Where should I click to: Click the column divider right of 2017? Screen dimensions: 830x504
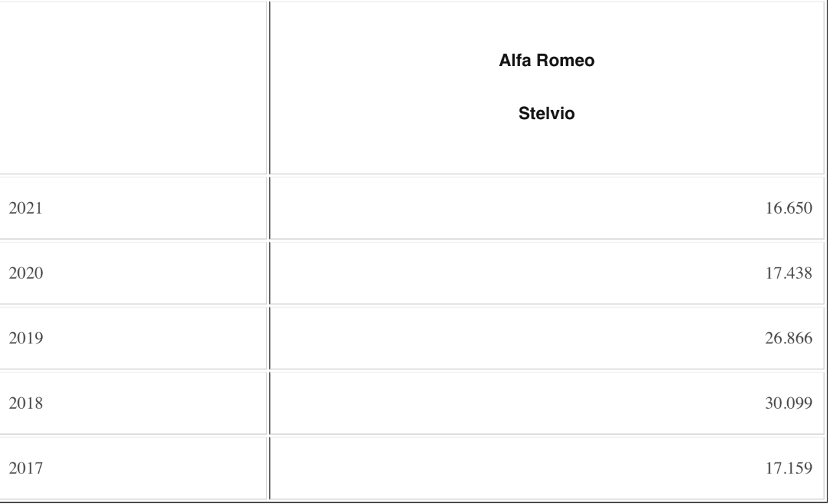tap(268, 468)
